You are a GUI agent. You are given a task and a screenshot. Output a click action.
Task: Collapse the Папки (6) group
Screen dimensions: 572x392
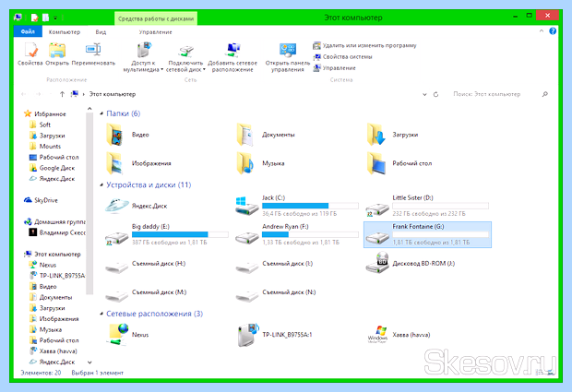101,113
